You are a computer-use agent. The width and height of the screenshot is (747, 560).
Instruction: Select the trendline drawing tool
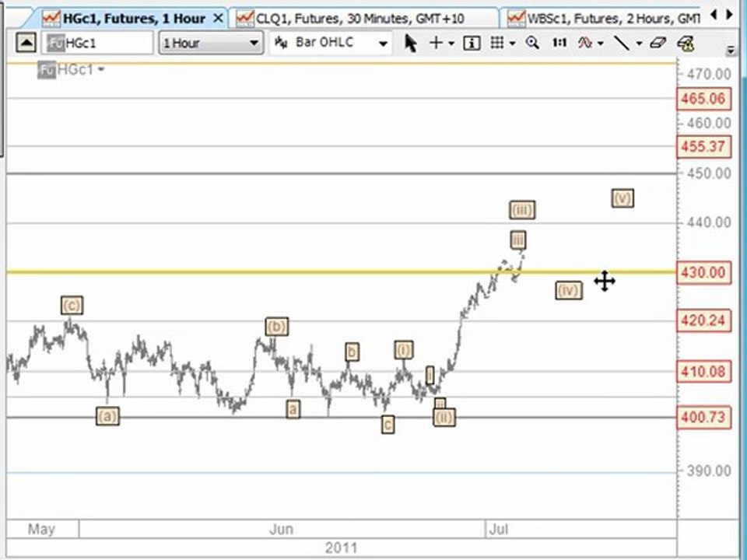tap(621, 43)
